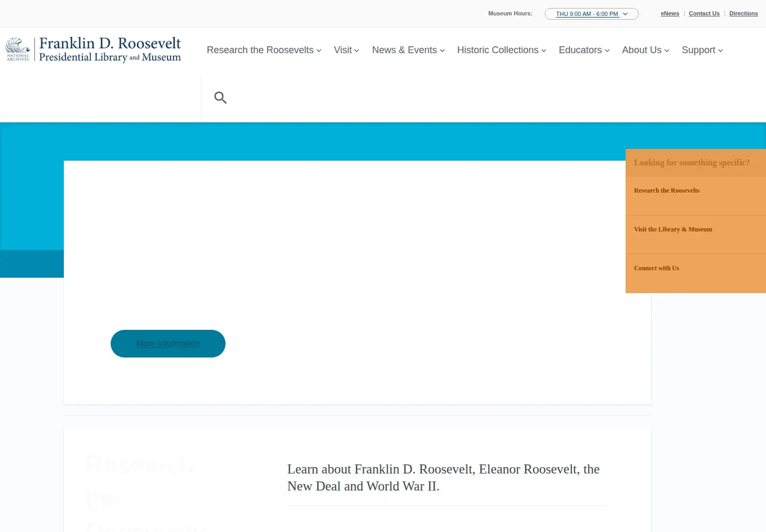Screen dimensions: 766x532
Task: Click the Learn about Franklin D. Roosevelt paragraph
Action: pos(444,478)
